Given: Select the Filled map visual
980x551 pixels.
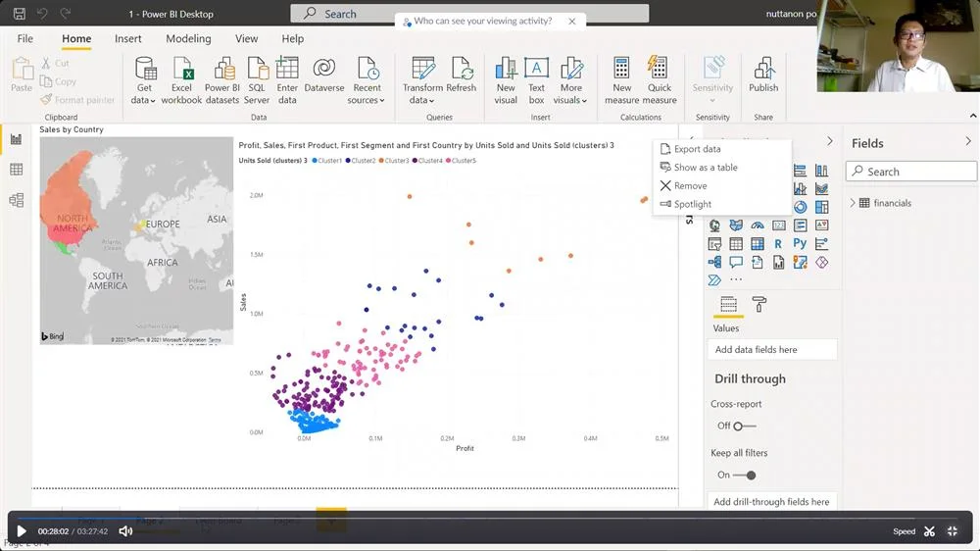Looking at the screenshot, I should tap(736, 225).
